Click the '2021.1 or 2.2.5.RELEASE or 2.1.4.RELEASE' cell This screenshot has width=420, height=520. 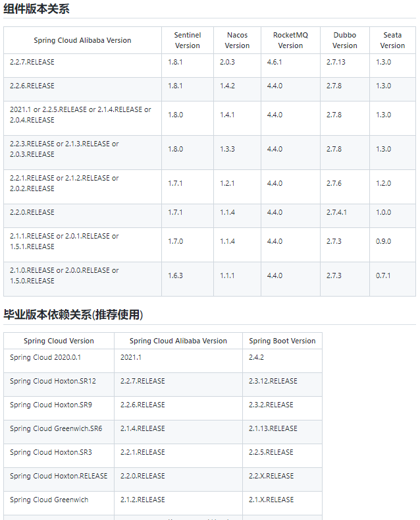82,119
